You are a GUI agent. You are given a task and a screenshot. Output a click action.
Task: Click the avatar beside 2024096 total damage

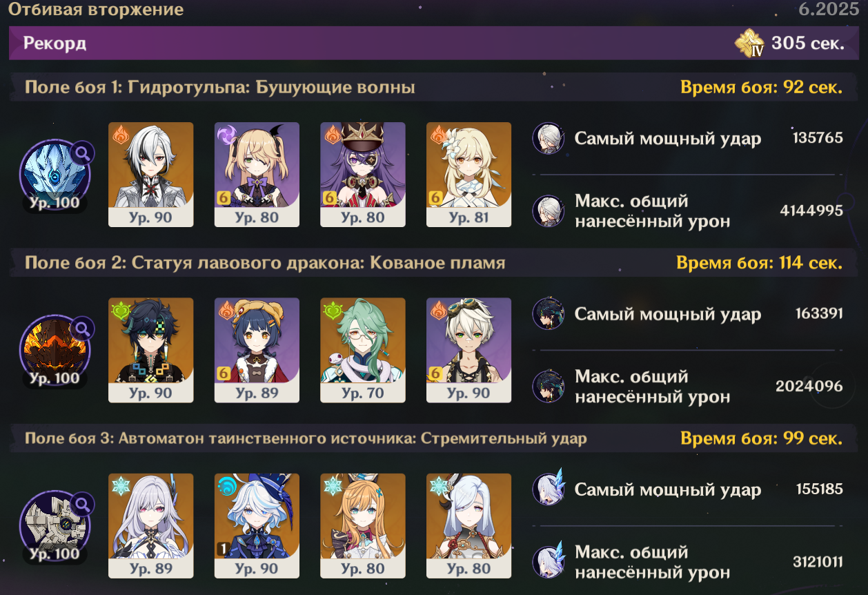(549, 387)
